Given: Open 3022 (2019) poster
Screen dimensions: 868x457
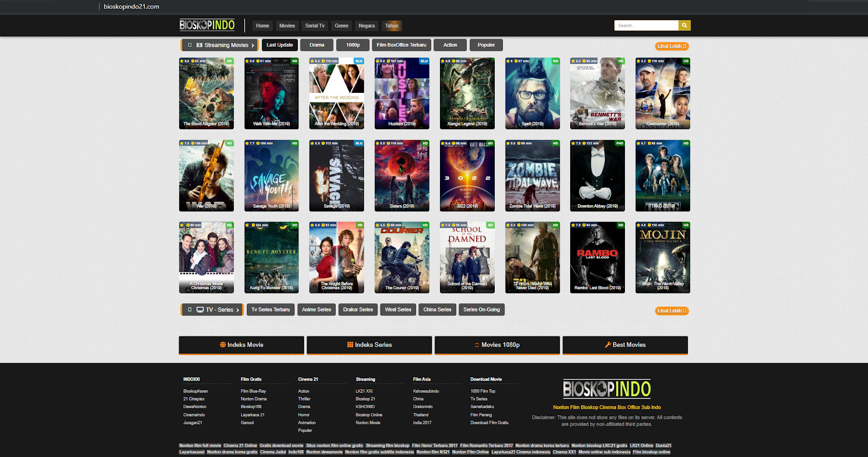Looking at the screenshot, I should click(467, 176).
